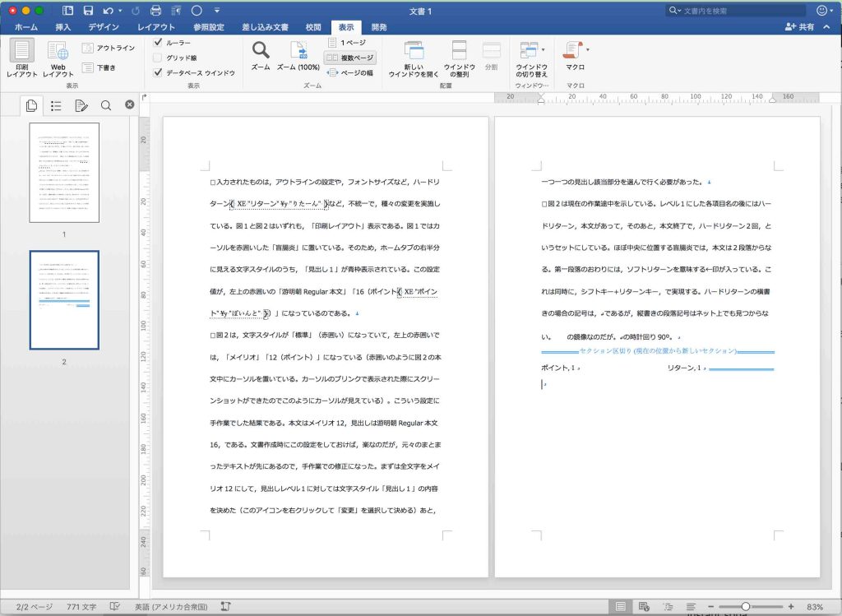
Task: Switch to the レイアウト tab
Action: coord(155,27)
